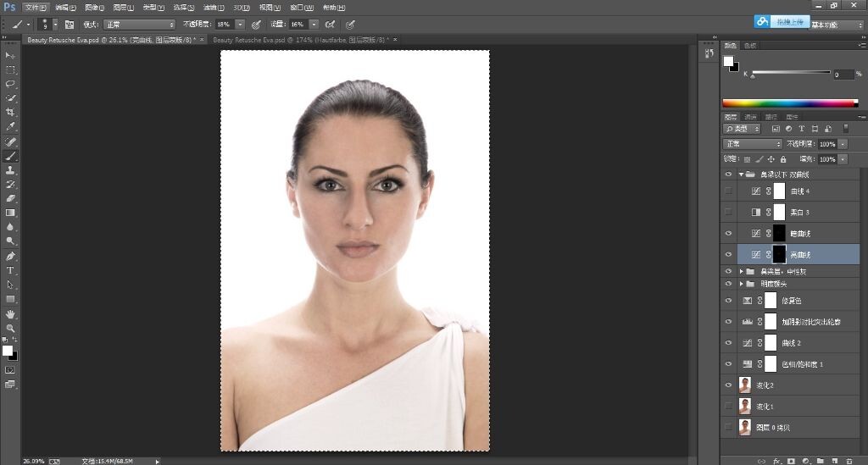This screenshot has height=465, width=868.
Task: Click the 液化2 layer thumbnail
Action: (x=745, y=385)
